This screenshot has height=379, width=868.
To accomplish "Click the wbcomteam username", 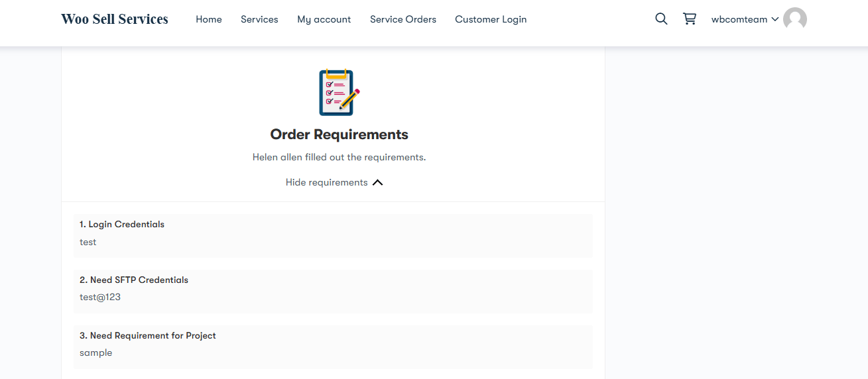I will click(x=739, y=19).
